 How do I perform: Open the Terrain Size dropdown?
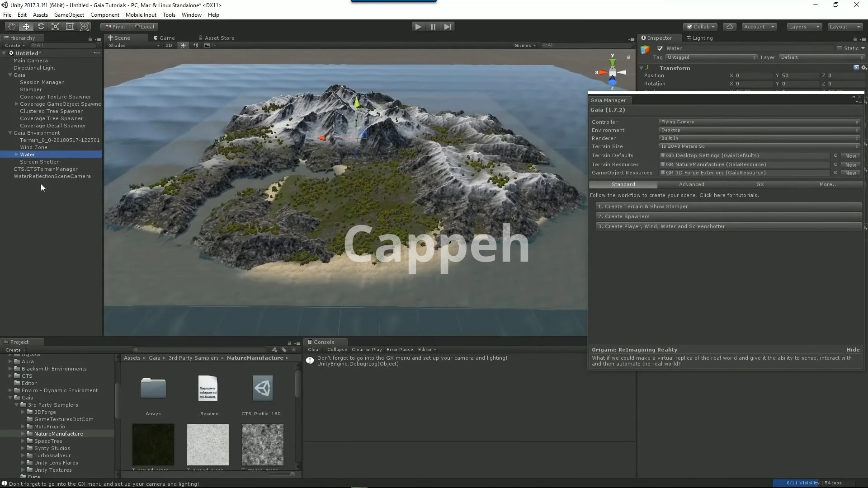759,146
